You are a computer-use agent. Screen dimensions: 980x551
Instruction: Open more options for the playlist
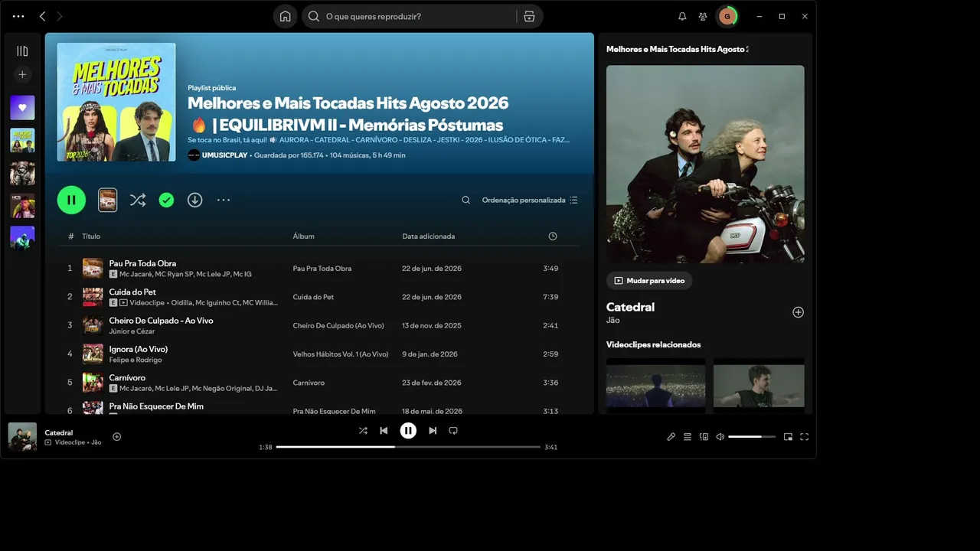coord(224,200)
